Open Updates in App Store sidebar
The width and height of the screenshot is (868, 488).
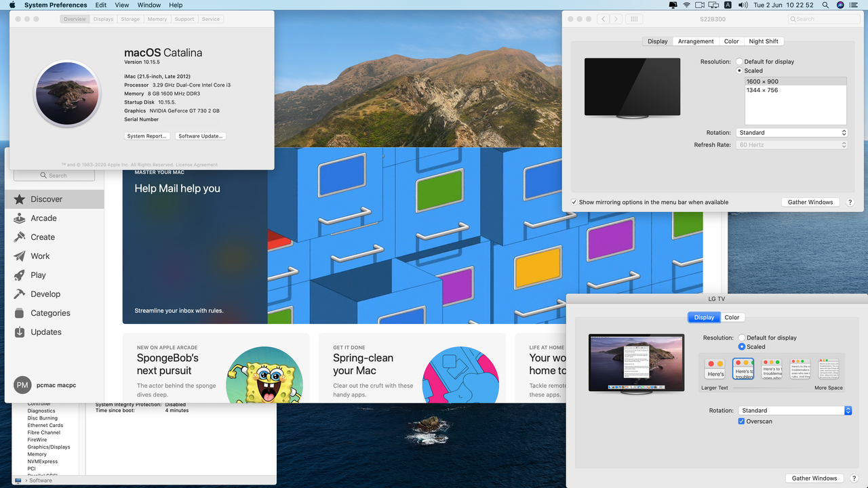click(55, 332)
